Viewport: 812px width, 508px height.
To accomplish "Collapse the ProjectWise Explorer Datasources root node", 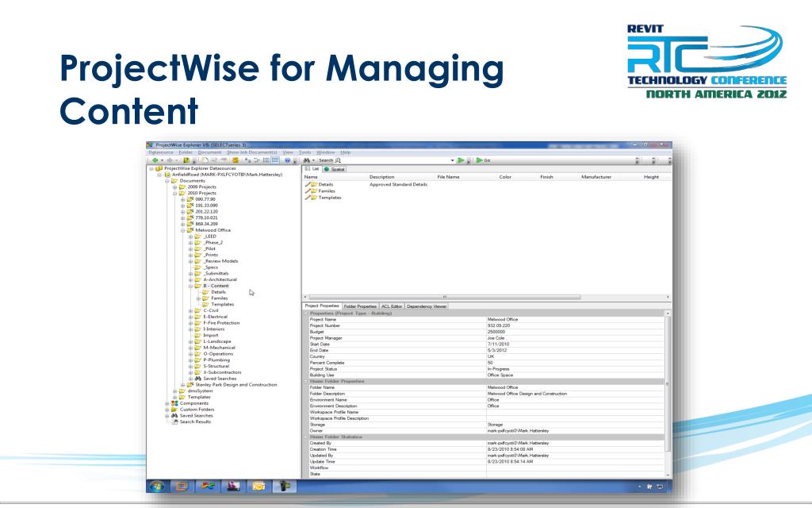I will point(151,168).
